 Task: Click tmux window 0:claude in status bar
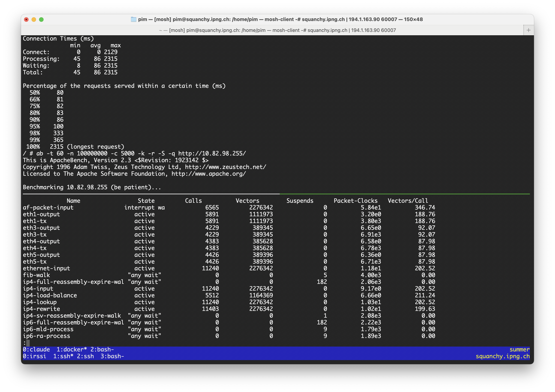(x=36, y=349)
